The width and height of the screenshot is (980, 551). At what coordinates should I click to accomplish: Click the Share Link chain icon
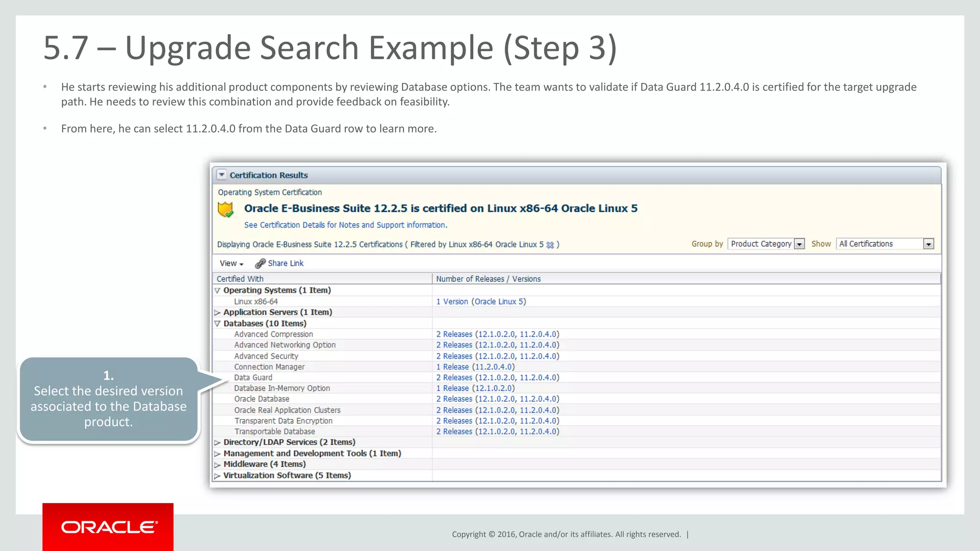[x=260, y=264]
